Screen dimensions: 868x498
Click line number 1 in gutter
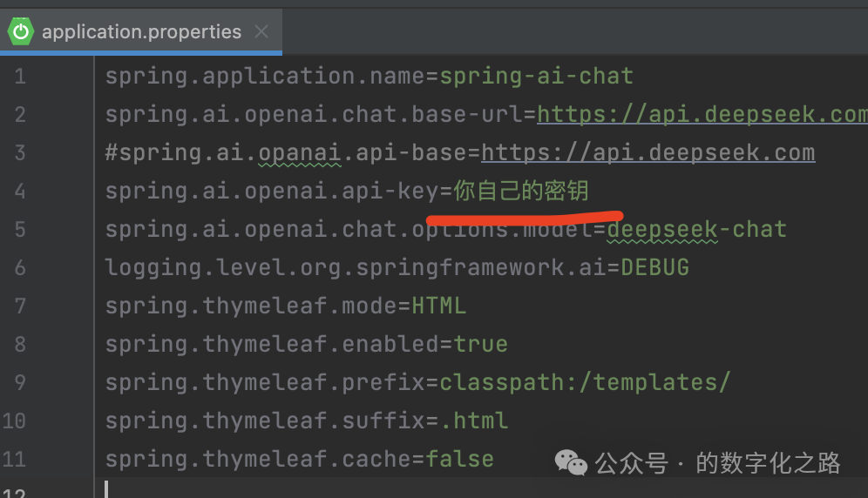tap(20, 77)
